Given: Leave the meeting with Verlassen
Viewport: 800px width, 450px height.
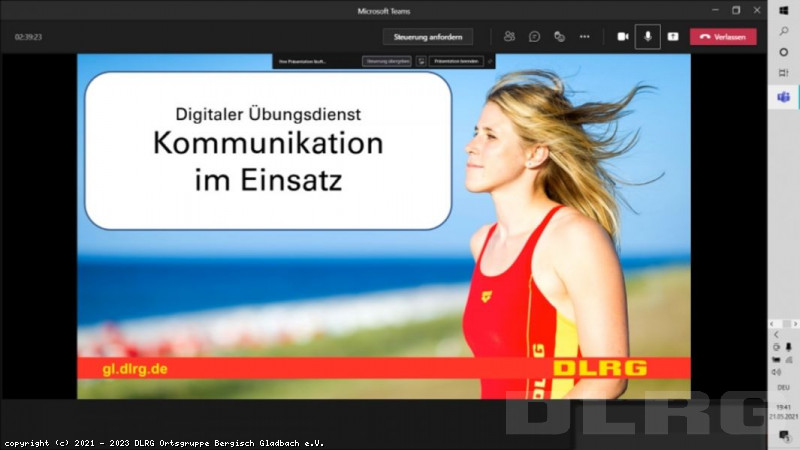Looking at the screenshot, I should click(723, 37).
